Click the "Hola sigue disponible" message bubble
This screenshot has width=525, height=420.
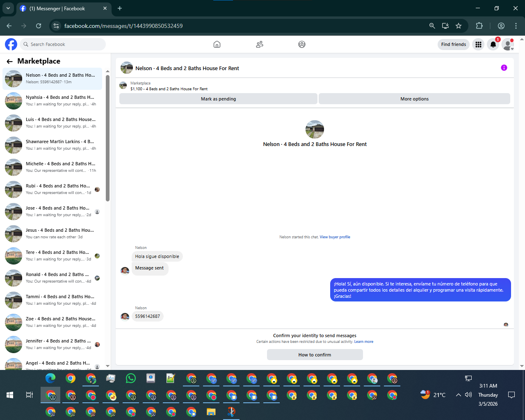(157, 256)
